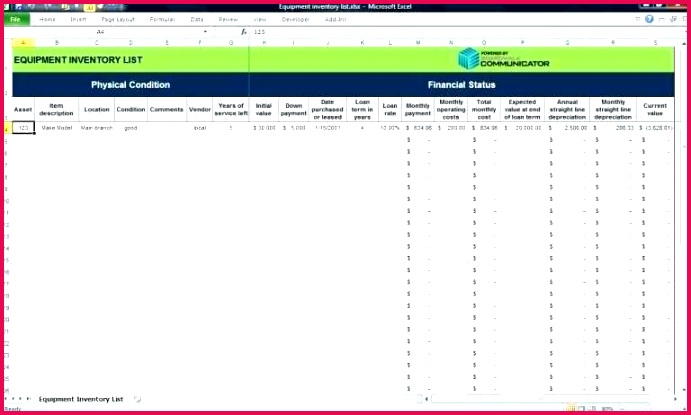Select column M header
The height and width of the screenshot is (415, 691).
[x=418, y=43]
